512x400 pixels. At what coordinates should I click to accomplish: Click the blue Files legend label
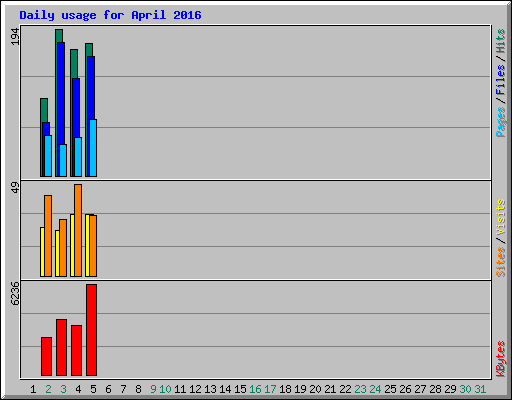[500, 80]
